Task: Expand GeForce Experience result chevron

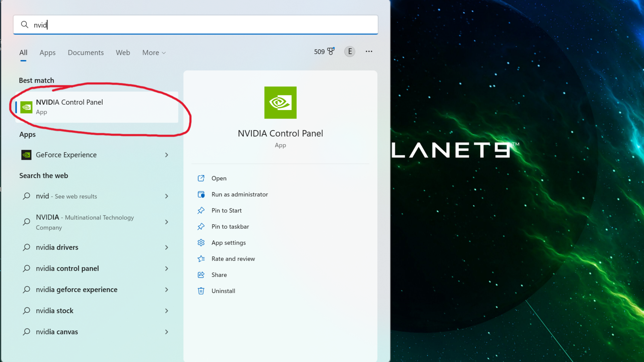Action: pyautogui.click(x=167, y=155)
